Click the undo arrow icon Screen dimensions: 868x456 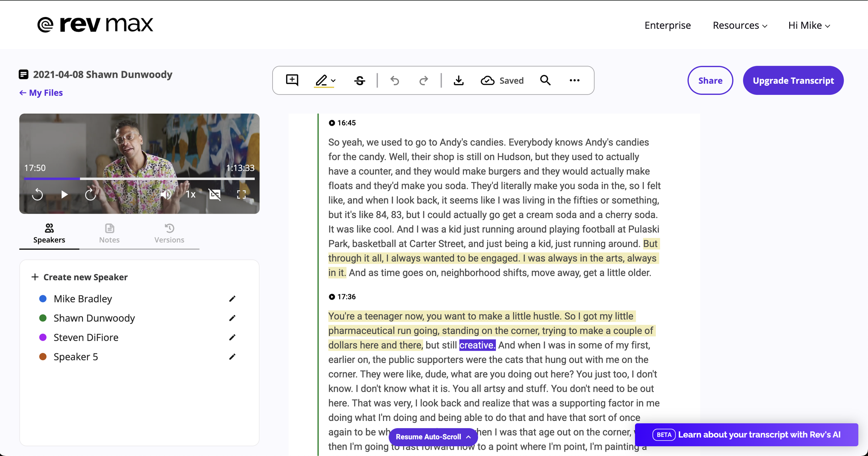[x=395, y=81]
